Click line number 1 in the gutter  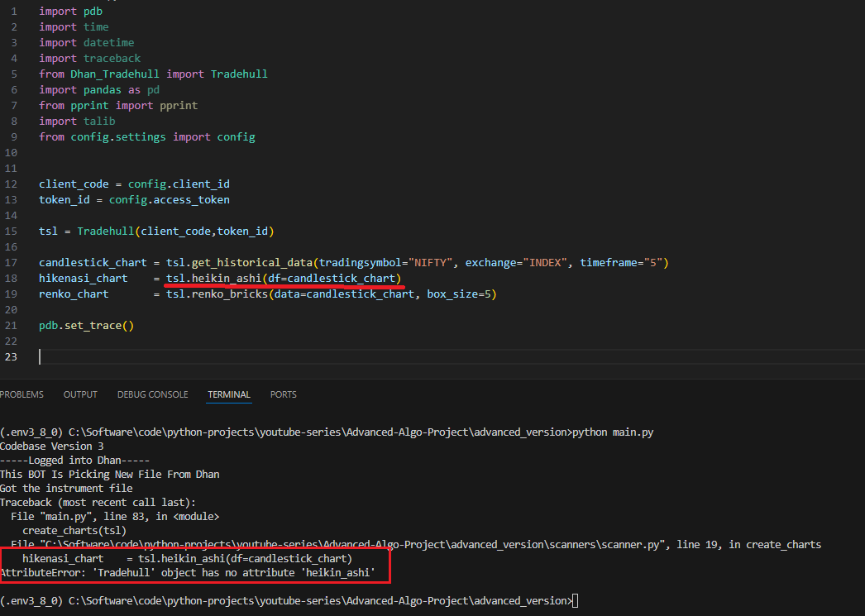[14, 11]
